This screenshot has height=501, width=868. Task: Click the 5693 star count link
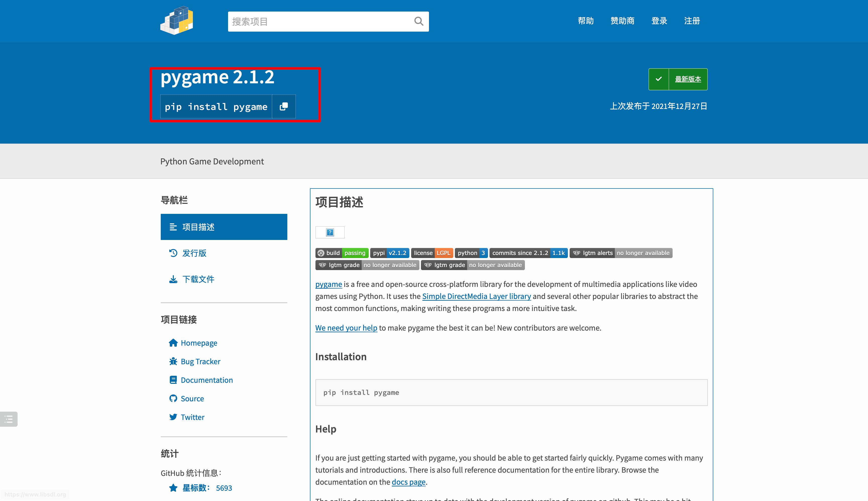(224, 488)
